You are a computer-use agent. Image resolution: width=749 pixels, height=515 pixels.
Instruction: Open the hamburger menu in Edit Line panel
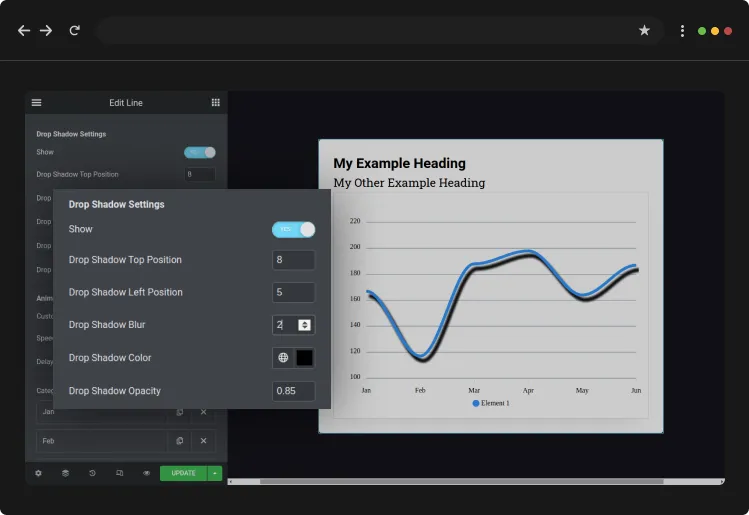(36, 103)
